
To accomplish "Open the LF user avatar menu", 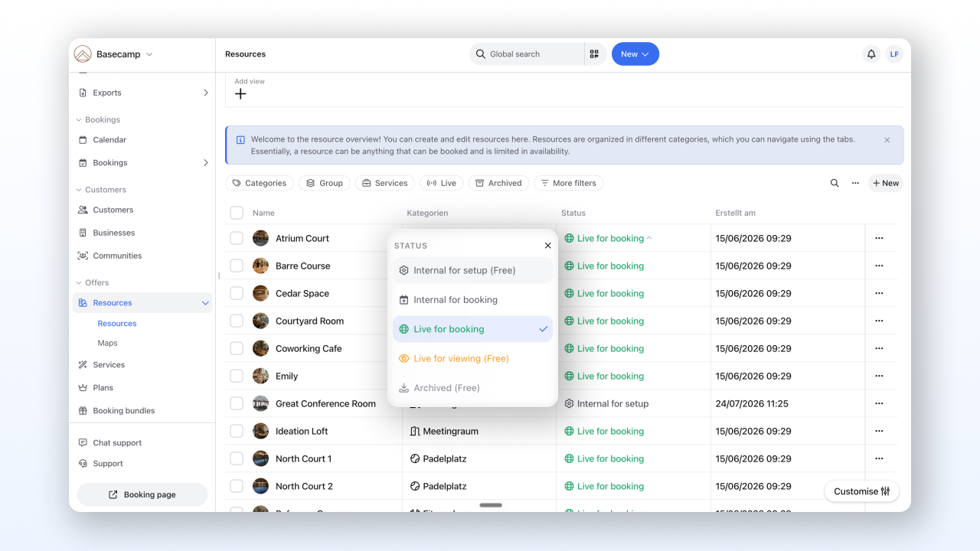I will coord(894,54).
